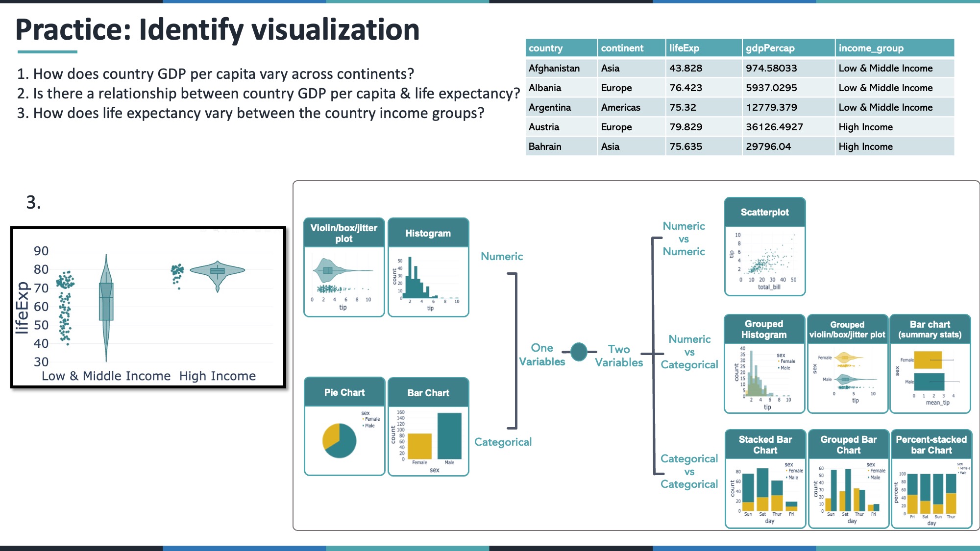Select the One Variables label

542,355
